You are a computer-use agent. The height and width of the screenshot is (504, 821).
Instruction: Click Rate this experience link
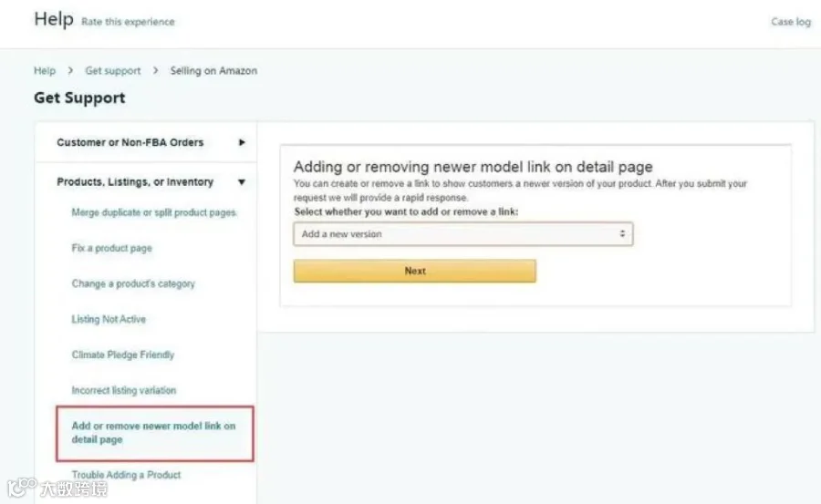[129, 22]
